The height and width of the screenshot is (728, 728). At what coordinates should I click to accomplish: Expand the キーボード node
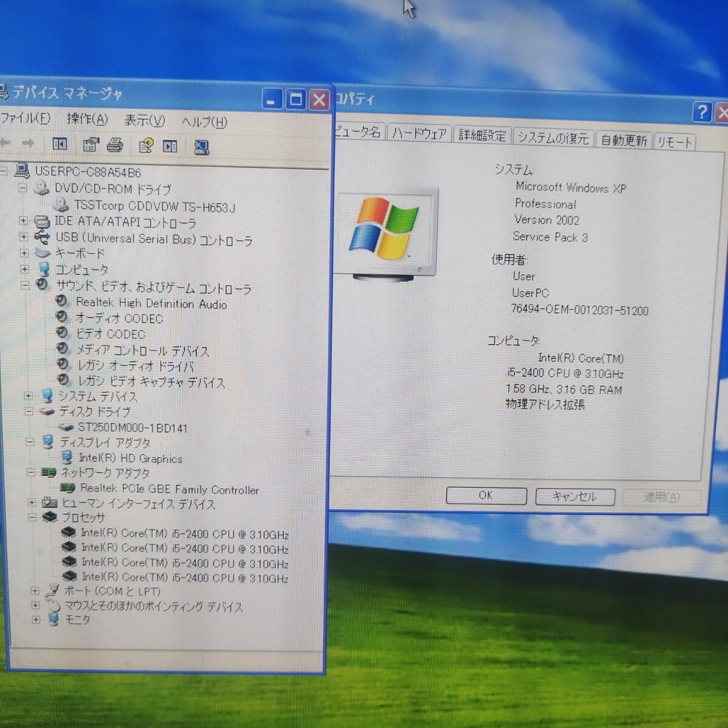(24, 253)
